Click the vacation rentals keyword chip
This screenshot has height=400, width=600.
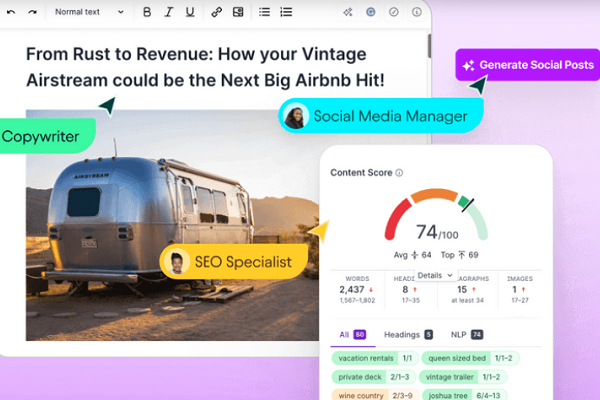[x=375, y=358]
